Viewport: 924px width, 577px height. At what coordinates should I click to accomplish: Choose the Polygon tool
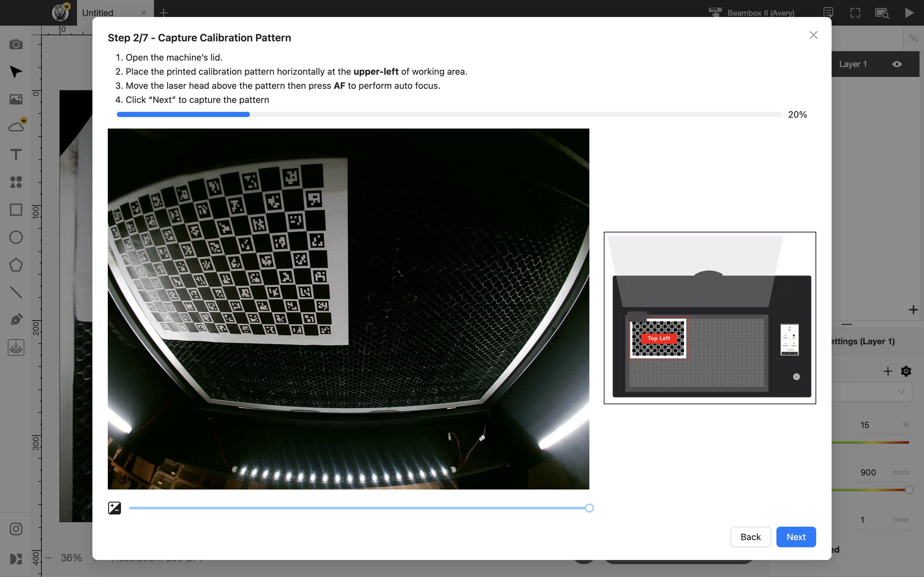16,265
